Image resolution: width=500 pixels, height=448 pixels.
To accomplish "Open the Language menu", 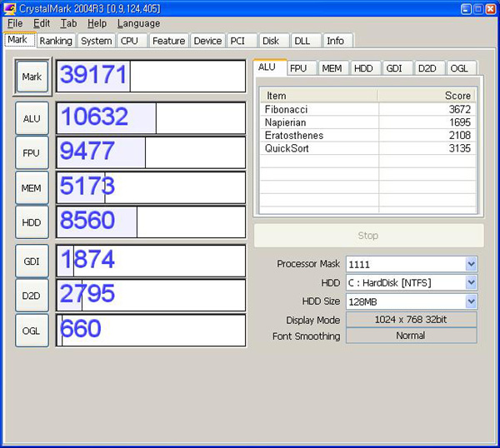I will (x=138, y=23).
